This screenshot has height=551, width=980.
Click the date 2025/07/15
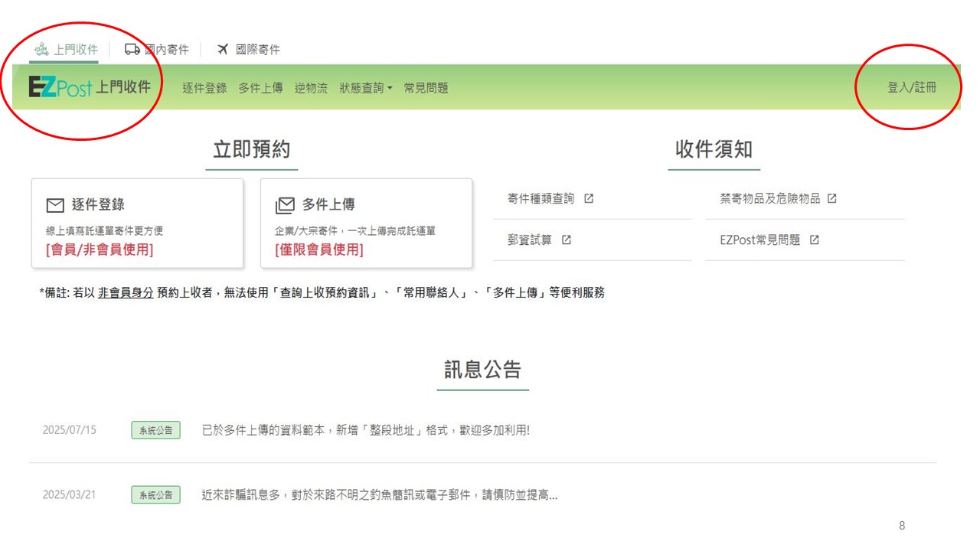point(70,430)
